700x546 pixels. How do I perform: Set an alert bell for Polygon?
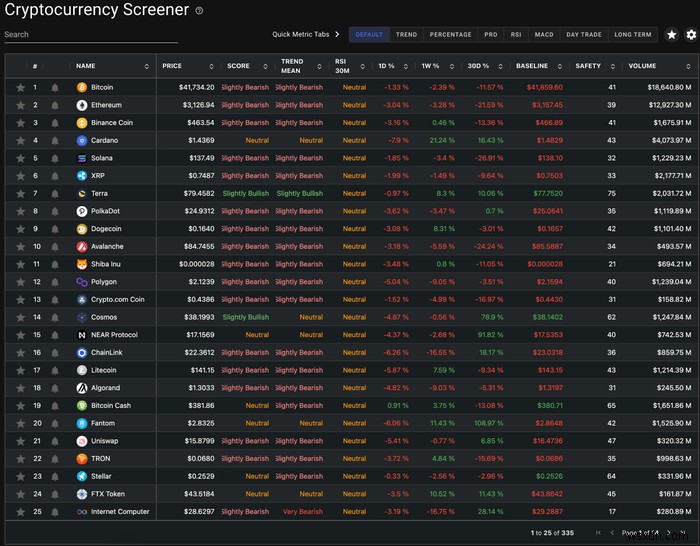55,282
